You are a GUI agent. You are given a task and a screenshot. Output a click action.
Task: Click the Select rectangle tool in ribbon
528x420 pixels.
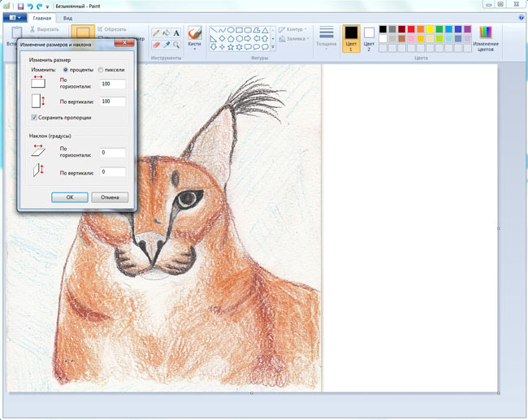click(x=83, y=33)
